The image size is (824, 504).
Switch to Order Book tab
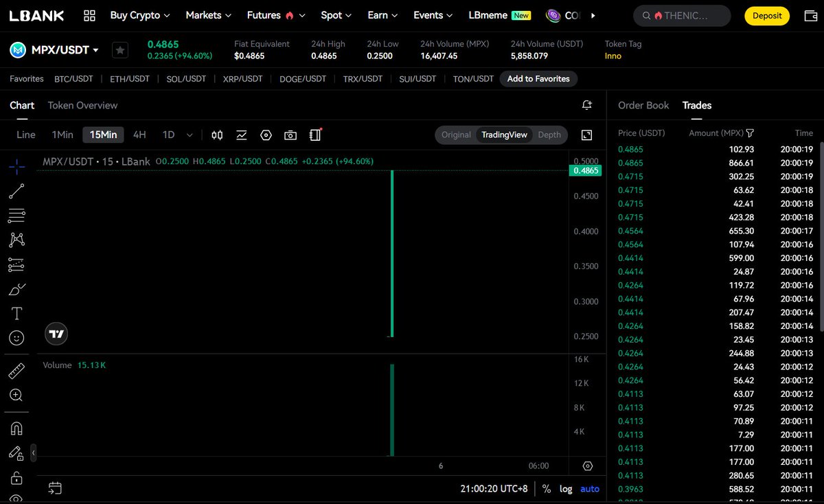643,105
